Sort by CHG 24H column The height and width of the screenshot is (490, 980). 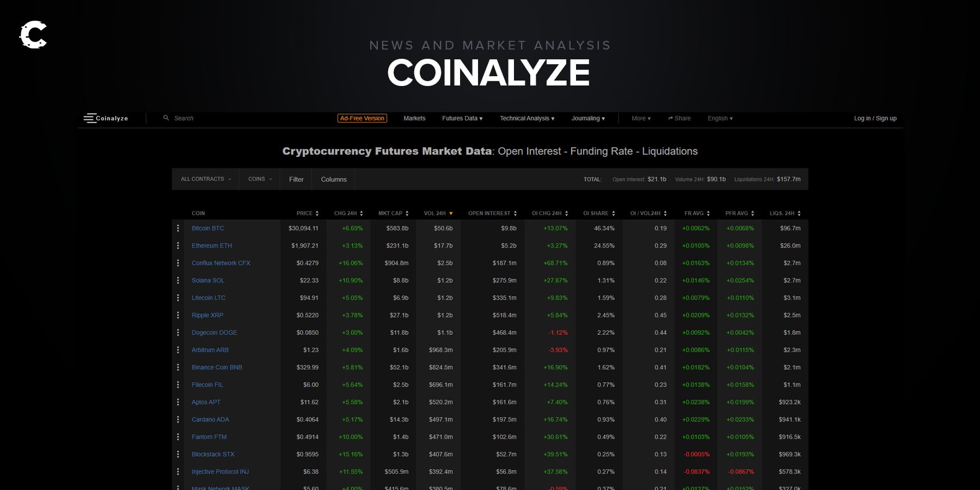(x=348, y=213)
